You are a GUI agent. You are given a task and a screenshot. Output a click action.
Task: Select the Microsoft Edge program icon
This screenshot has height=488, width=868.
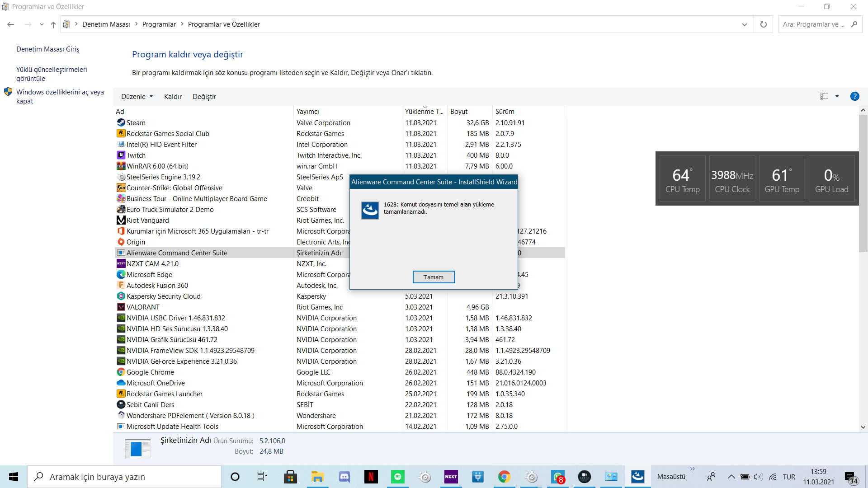tap(121, 274)
